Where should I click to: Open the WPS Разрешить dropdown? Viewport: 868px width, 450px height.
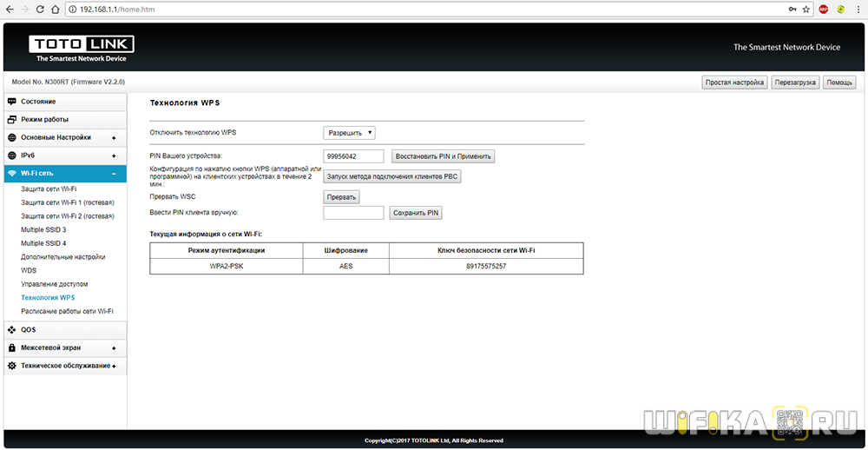pyautogui.click(x=350, y=133)
